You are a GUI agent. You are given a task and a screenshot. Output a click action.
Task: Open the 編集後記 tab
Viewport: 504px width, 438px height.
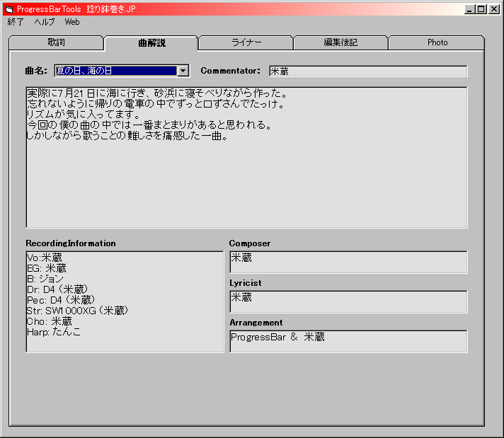(340, 42)
